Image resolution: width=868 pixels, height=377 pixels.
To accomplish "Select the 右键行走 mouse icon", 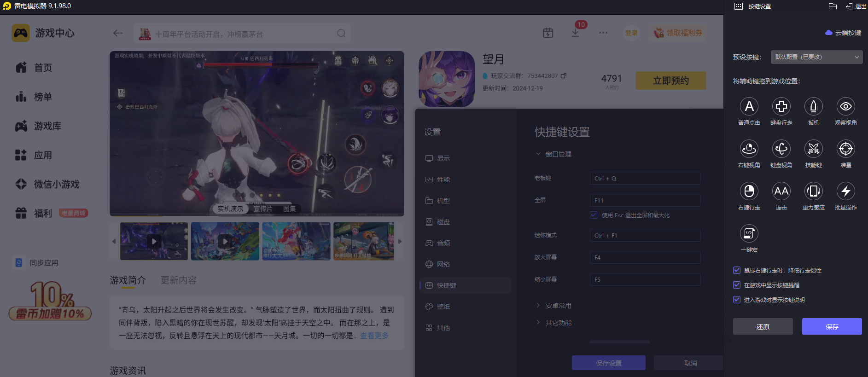I will point(749,191).
